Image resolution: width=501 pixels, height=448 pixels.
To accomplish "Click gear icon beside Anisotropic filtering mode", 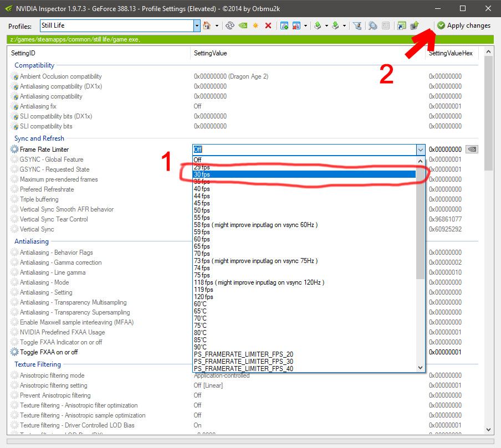I will click(x=14, y=375).
